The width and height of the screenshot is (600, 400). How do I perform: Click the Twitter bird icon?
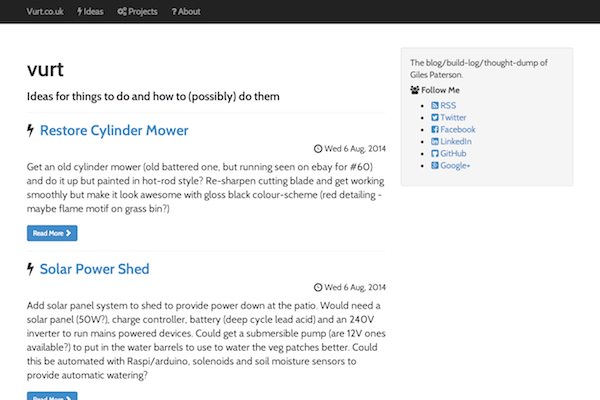435,117
